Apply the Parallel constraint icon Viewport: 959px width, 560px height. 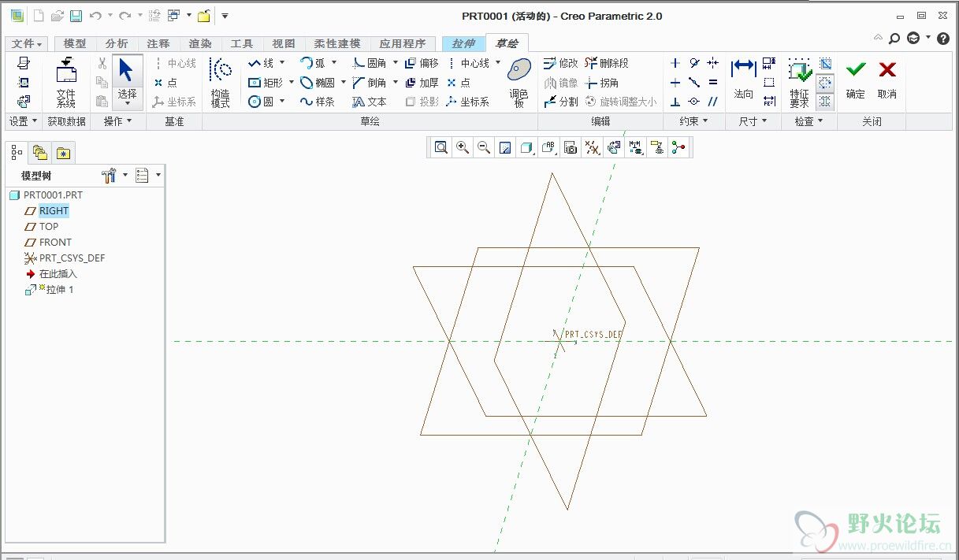(712, 102)
